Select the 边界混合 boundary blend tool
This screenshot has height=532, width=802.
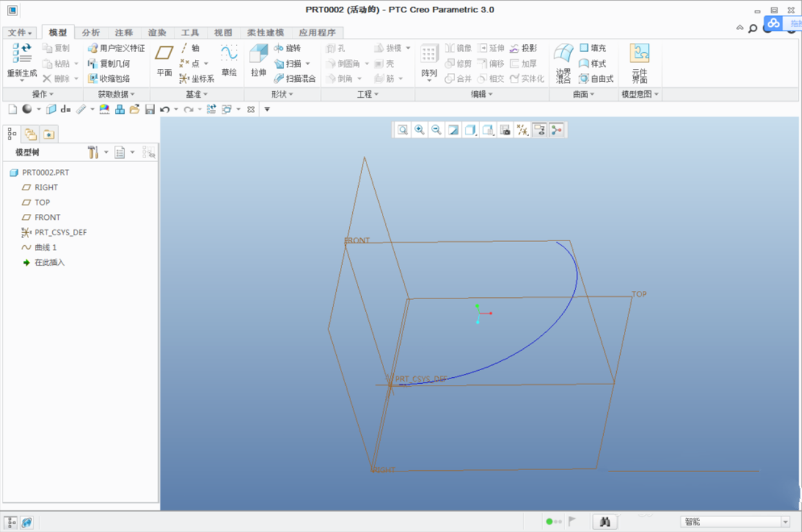[564, 64]
